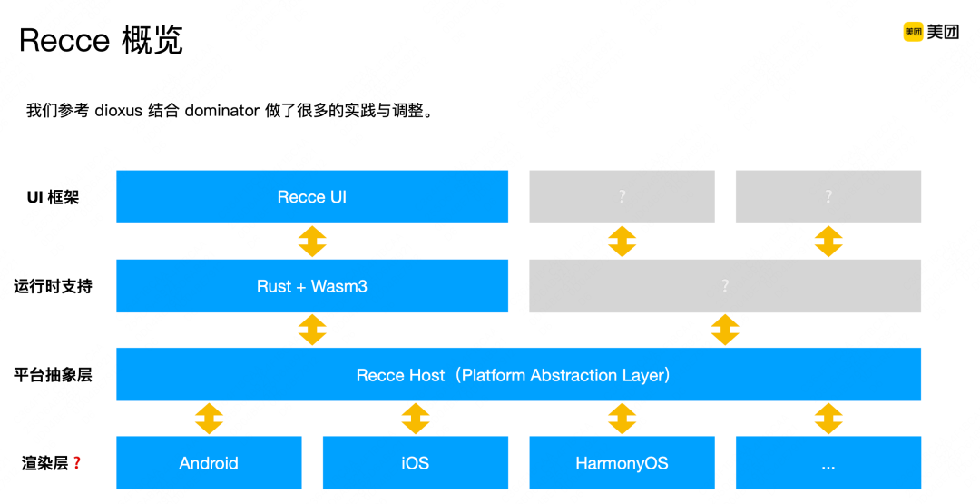Select the Android block

(x=209, y=463)
